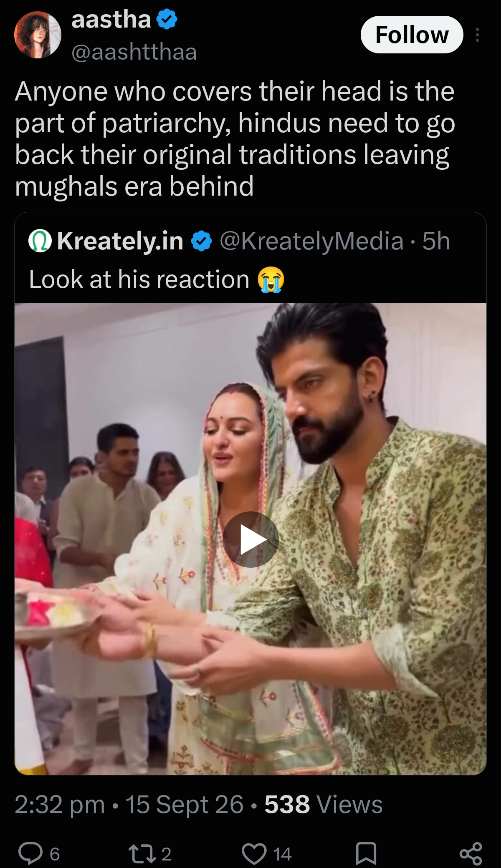
Task: Play the embedded video
Action: point(250,539)
